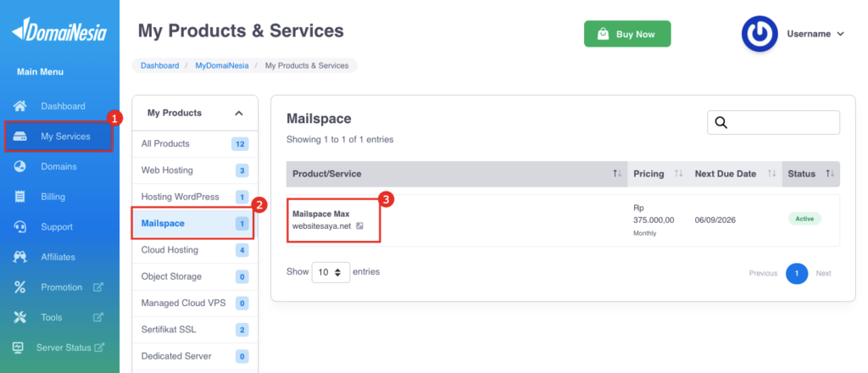Click the Dashboard home icon

pos(20,106)
